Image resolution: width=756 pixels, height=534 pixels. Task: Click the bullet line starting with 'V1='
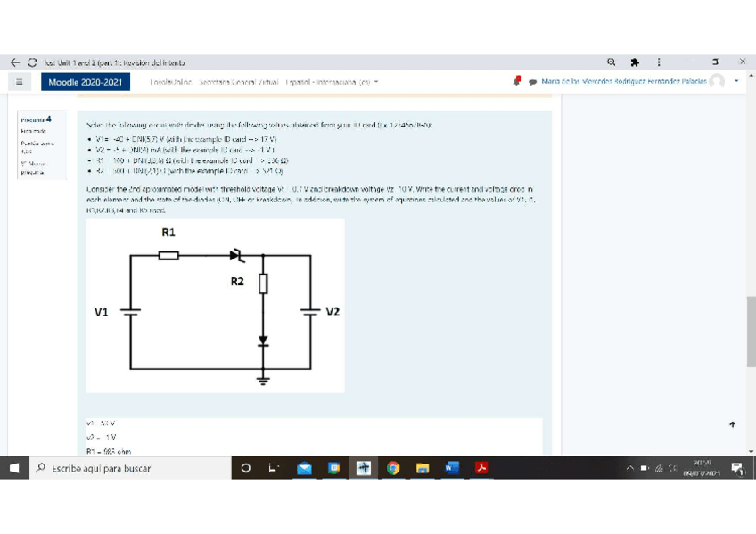[186, 139]
